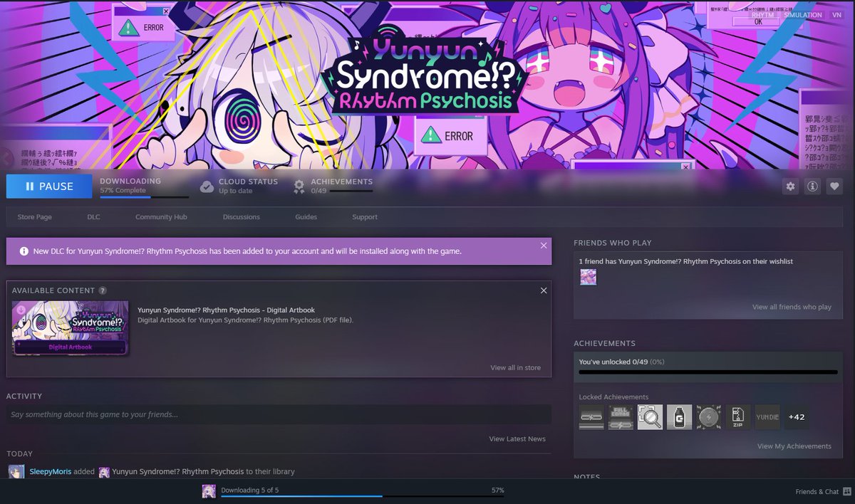
Task: Click friend avatar under Friends Who Play
Action: 589,277
